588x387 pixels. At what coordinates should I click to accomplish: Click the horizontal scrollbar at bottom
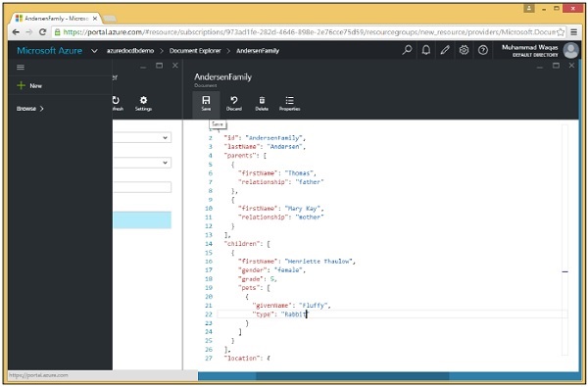[x=353, y=376]
